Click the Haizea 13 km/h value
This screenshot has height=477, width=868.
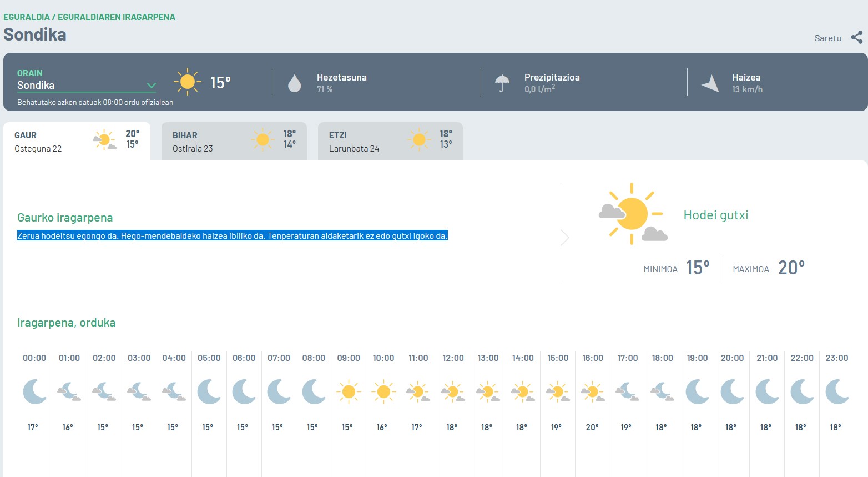(x=747, y=89)
